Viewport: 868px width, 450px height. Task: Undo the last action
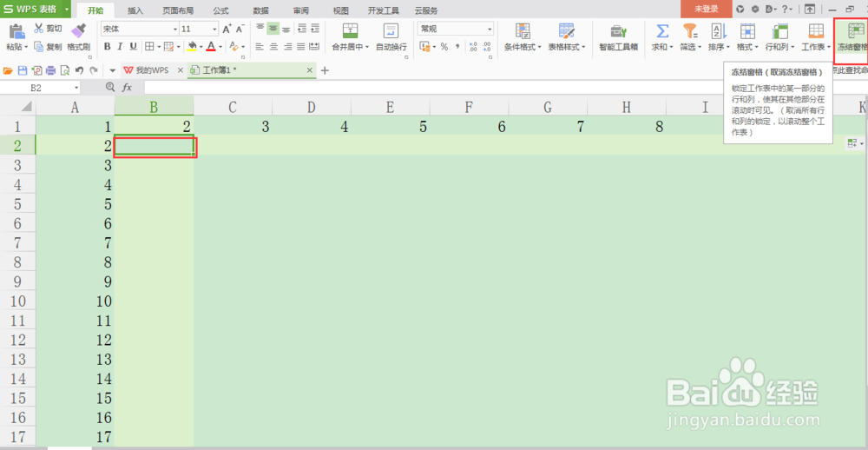pos(79,70)
